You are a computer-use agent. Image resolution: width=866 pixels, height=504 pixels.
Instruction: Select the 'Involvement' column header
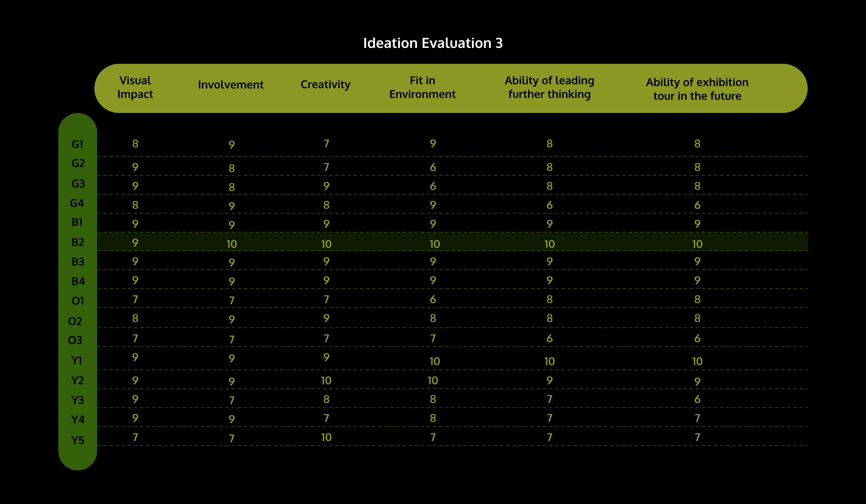coord(231,85)
